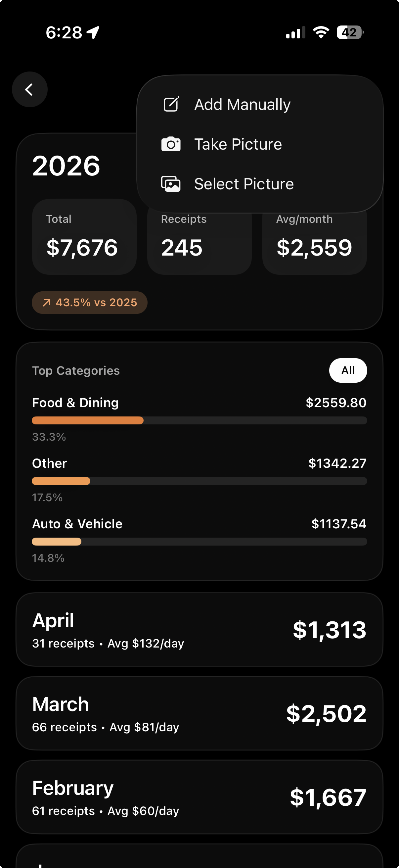Choose Add Manually from the menu
399x868 pixels.
point(242,105)
